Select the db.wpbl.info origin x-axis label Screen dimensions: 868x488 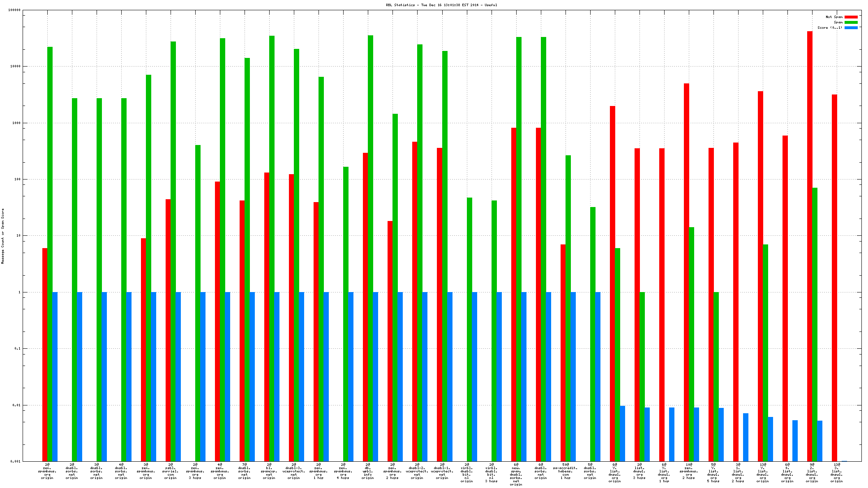368,471
